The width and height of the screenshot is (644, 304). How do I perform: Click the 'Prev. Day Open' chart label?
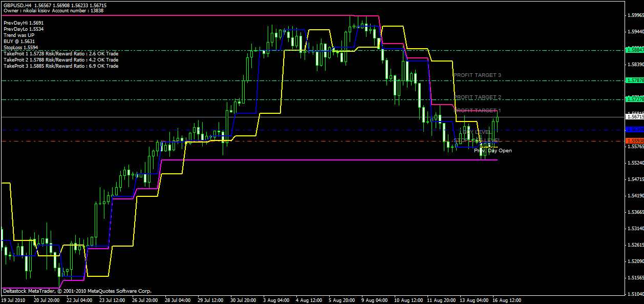492,151
